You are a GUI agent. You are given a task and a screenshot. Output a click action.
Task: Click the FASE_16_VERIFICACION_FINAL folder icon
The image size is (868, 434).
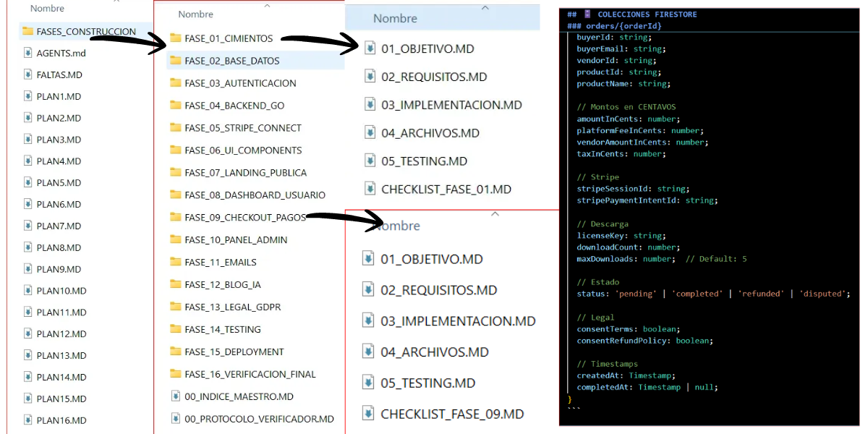click(x=175, y=374)
